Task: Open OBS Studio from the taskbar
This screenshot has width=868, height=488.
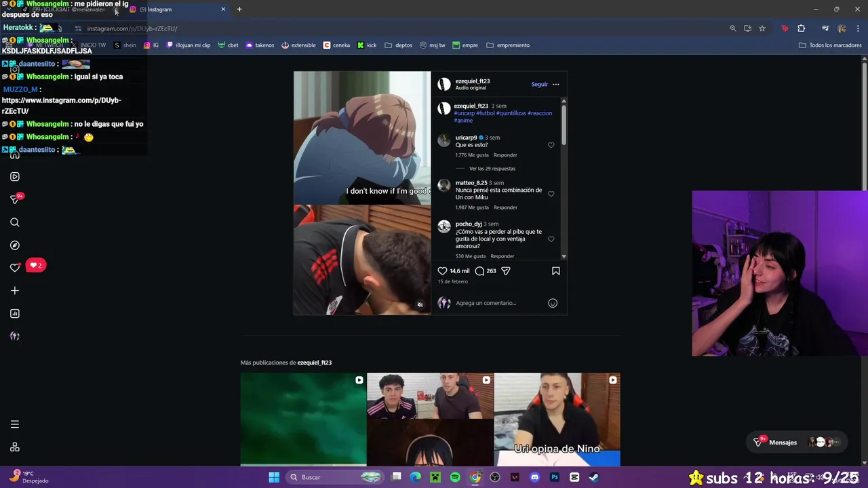Action: 495,477
